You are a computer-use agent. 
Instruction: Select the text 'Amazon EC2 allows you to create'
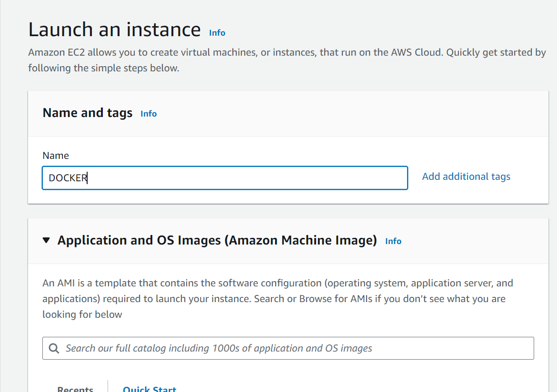click(x=103, y=52)
